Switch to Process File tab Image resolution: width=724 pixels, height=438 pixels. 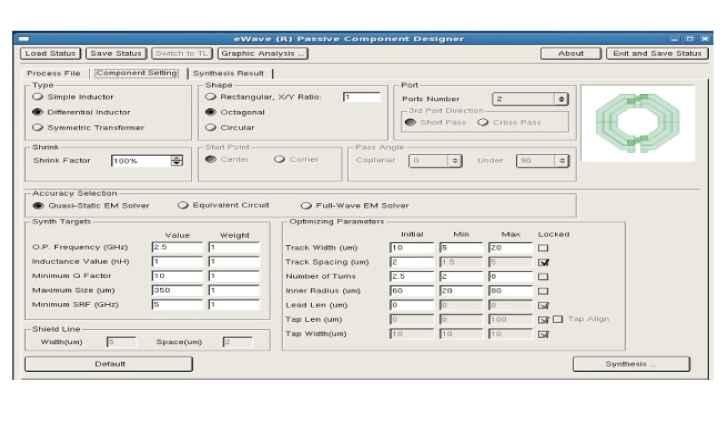(54, 73)
